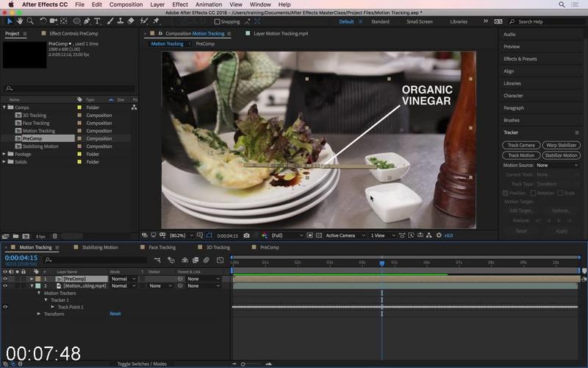Select the Type tool

(x=97, y=21)
